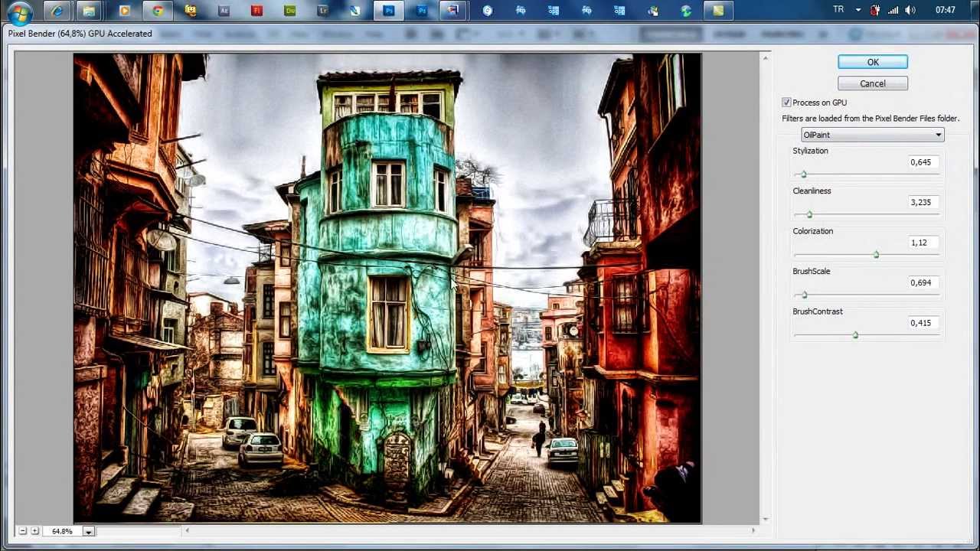Viewport: 980px width, 551px height.
Task: Cancel the Pixel Bender dialog
Action: pyautogui.click(x=873, y=83)
